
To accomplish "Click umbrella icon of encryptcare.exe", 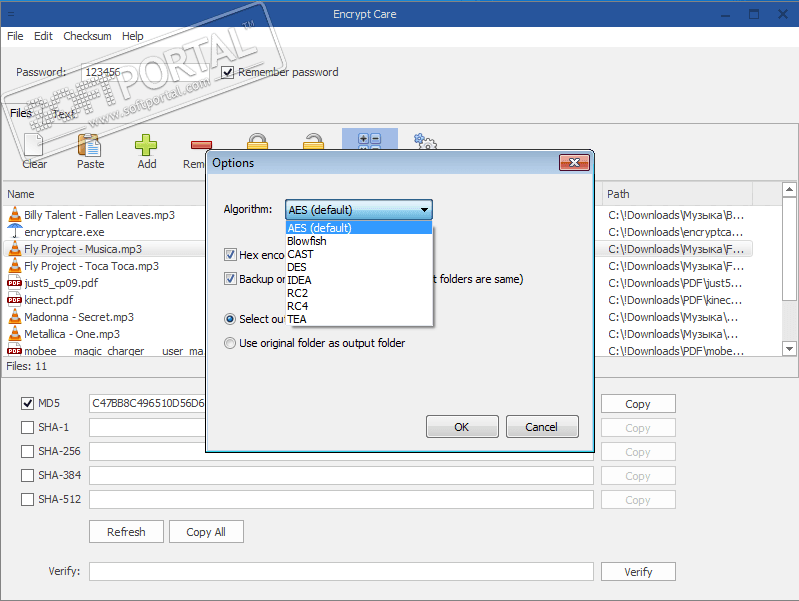I will [15, 231].
